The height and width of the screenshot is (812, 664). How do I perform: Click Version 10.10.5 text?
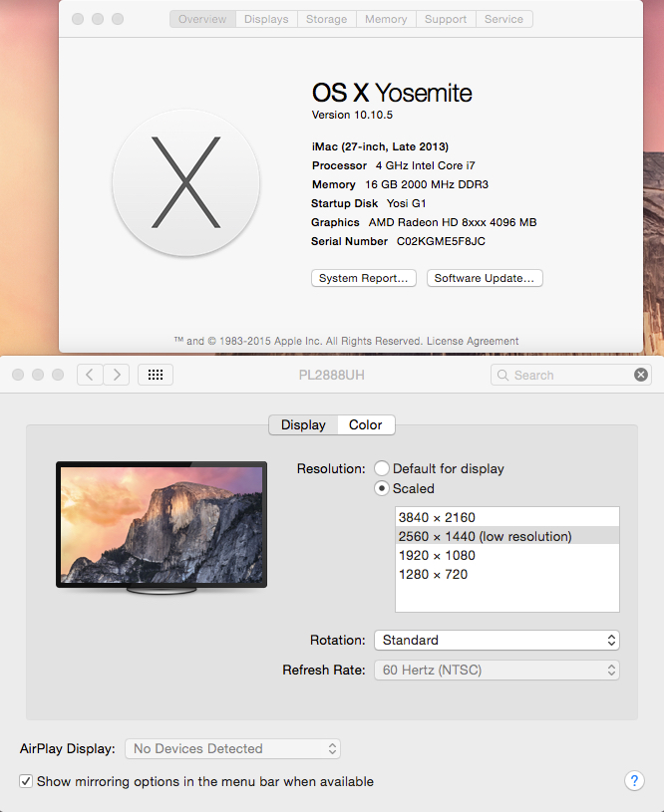352,115
